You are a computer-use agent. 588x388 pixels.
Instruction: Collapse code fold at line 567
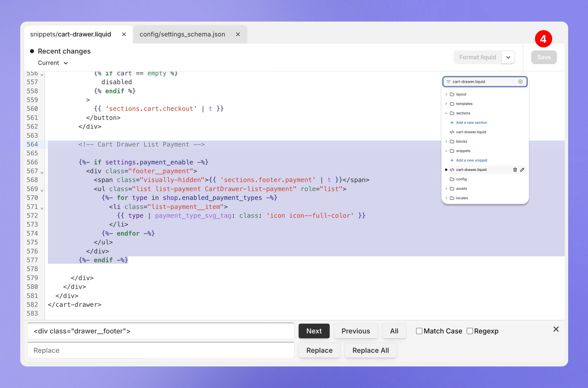[x=42, y=172]
